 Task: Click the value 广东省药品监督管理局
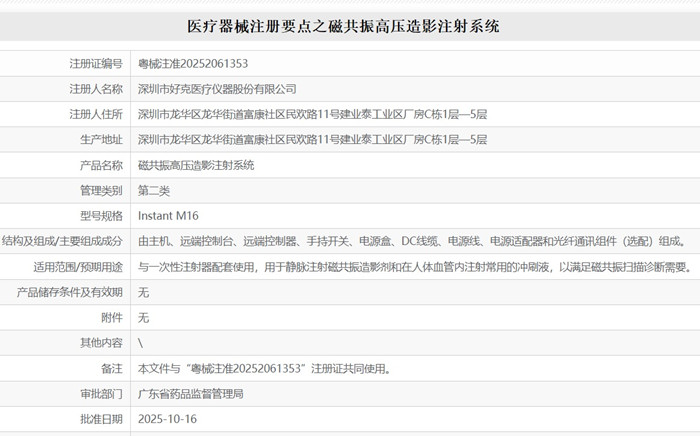click(x=191, y=394)
